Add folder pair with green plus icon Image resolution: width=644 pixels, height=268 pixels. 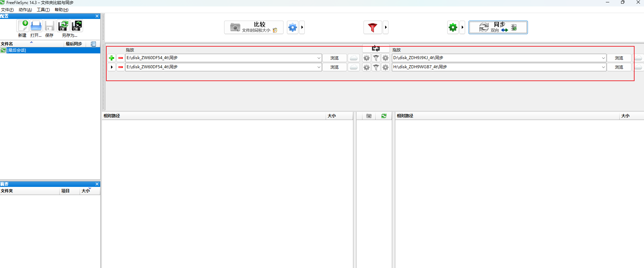tap(112, 58)
